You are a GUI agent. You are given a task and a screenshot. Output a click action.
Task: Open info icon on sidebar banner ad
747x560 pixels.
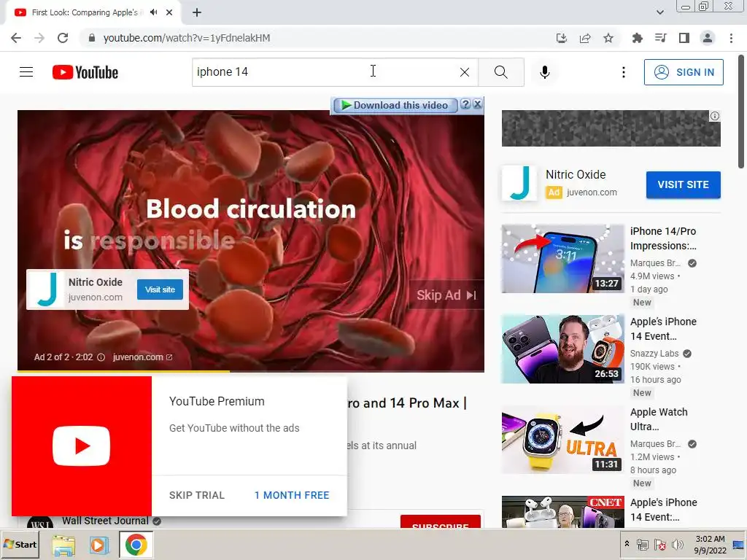715,116
